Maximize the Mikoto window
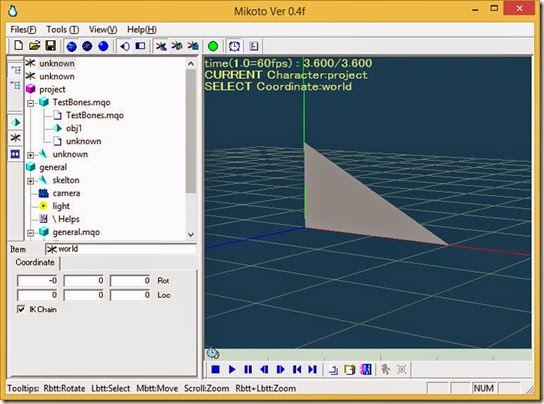 pyautogui.click(x=494, y=8)
